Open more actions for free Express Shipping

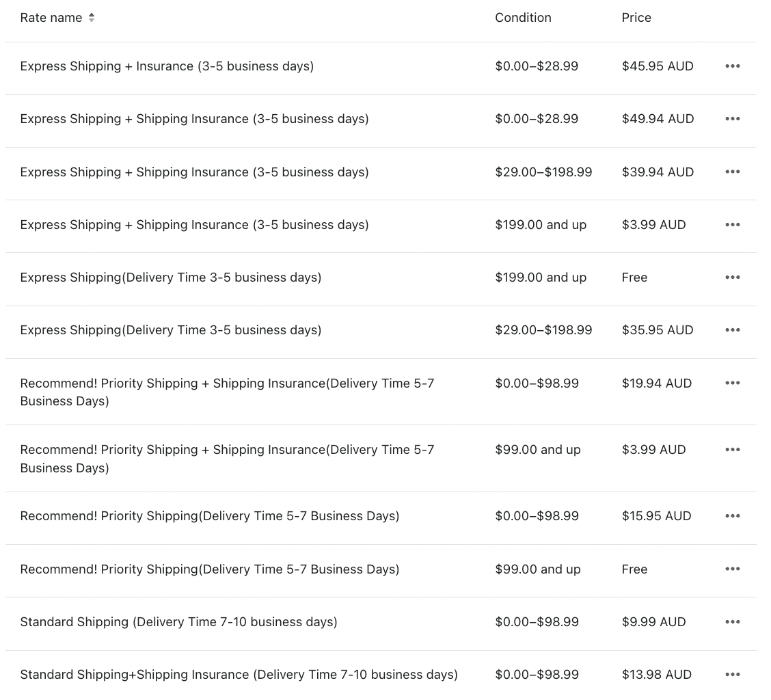(732, 278)
